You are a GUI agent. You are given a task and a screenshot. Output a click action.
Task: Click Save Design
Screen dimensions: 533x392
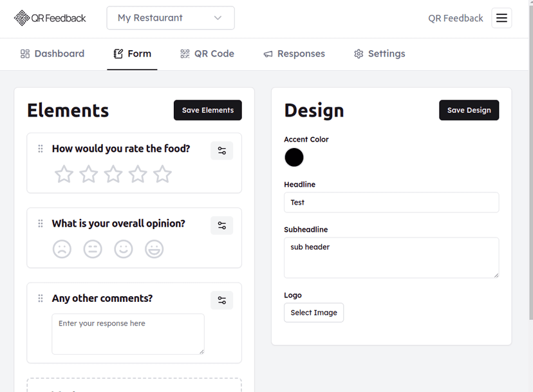pyautogui.click(x=469, y=110)
